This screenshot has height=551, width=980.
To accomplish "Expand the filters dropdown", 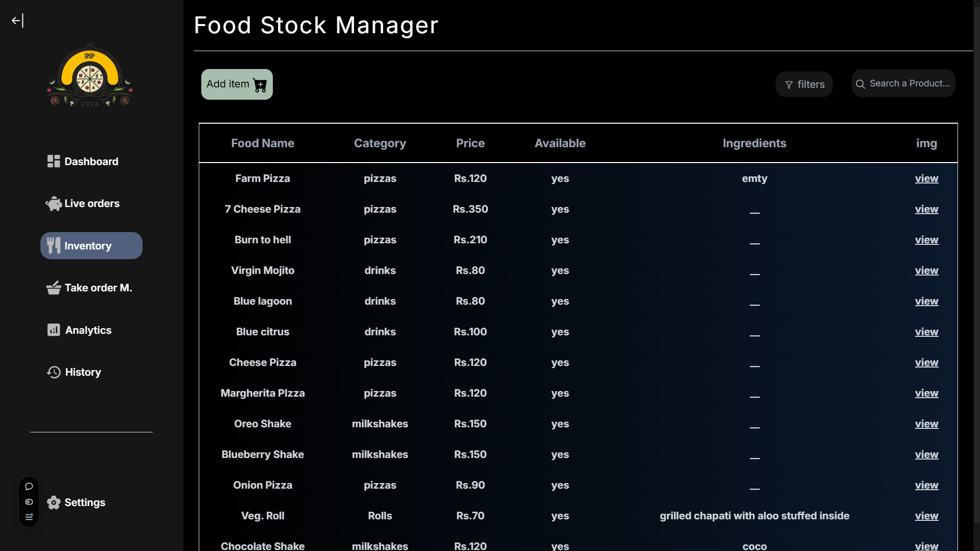I will tap(804, 84).
